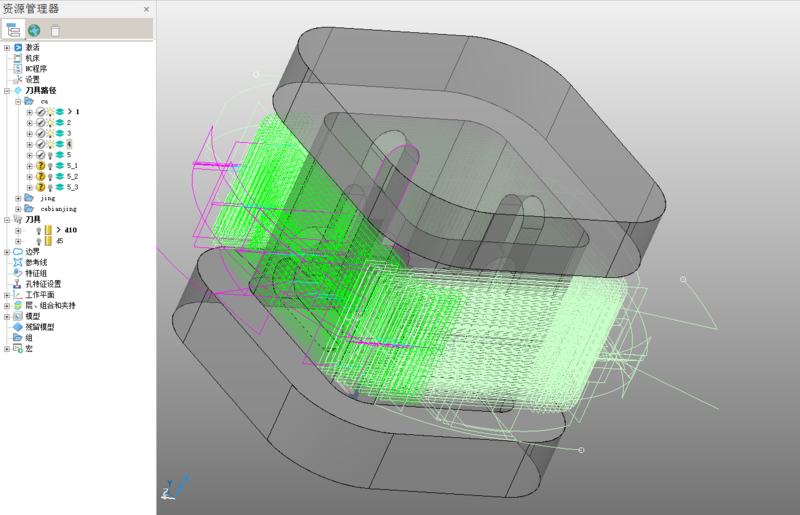Screen dimensions: 800x515
Task: Click the 参考线 pattern icon
Action: (x=18, y=262)
